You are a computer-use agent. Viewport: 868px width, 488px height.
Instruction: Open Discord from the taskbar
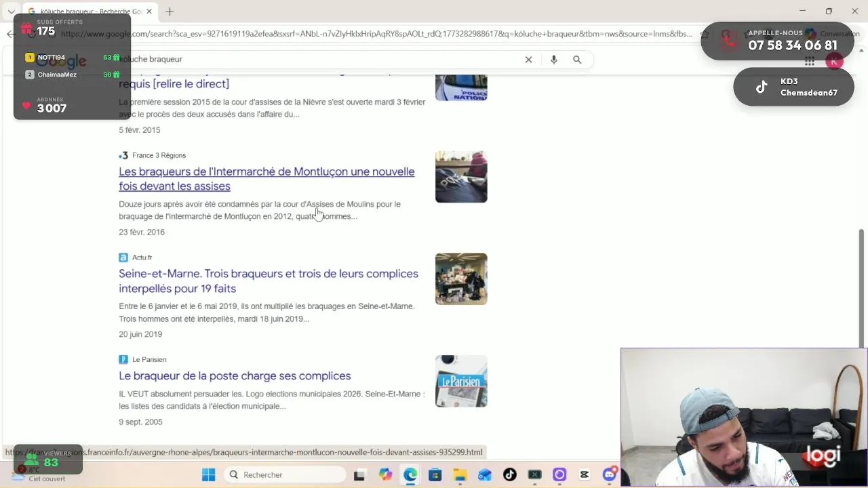(610, 474)
